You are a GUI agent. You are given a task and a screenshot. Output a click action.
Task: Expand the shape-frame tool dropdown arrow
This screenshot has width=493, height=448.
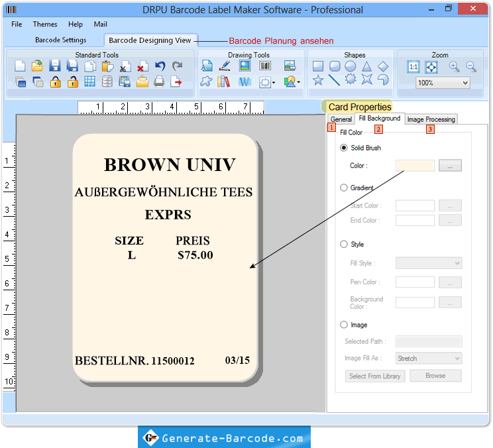pos(274,83)
